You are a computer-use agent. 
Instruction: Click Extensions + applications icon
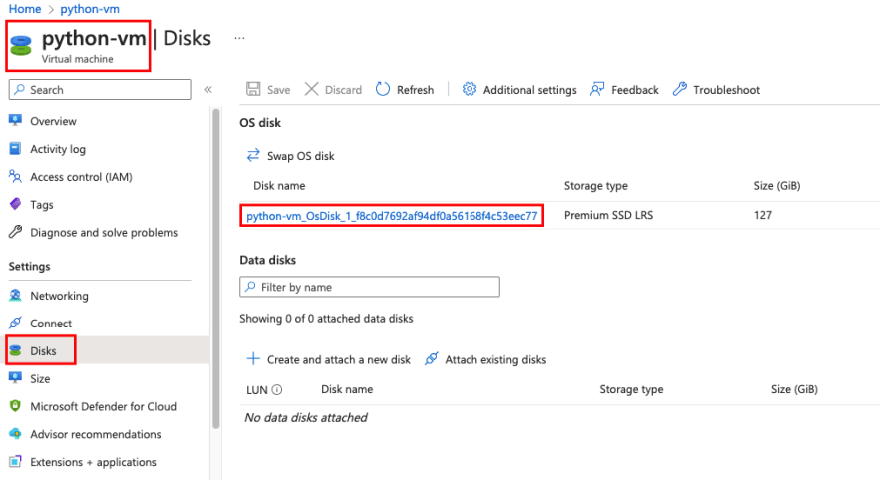16,461
